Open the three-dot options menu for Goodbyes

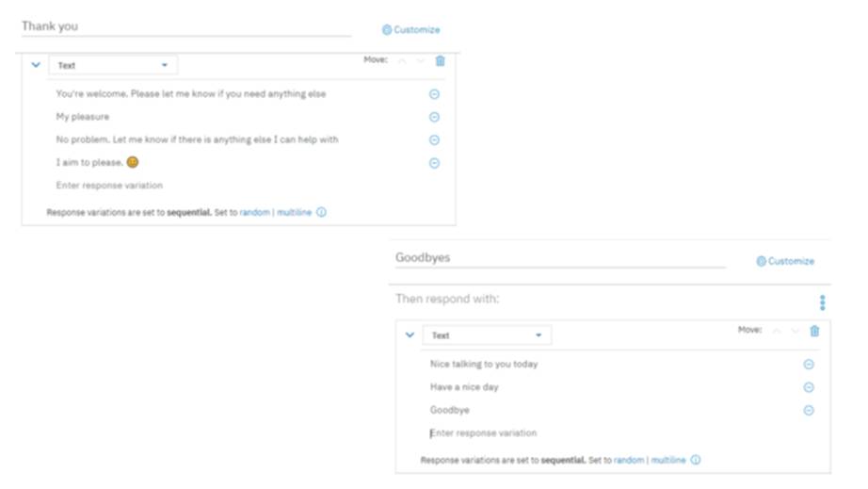(x=823, y=302)
